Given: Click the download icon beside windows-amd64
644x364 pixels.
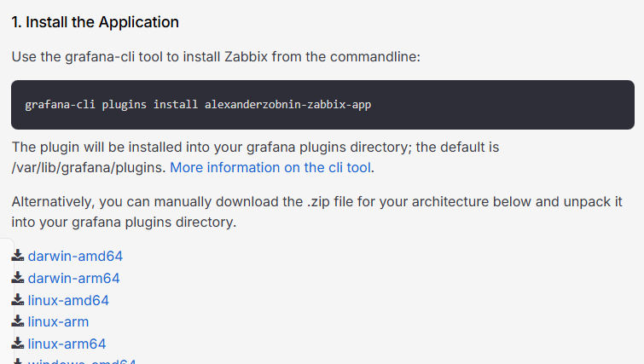Looking at the screenshot, I should (18, 361).
